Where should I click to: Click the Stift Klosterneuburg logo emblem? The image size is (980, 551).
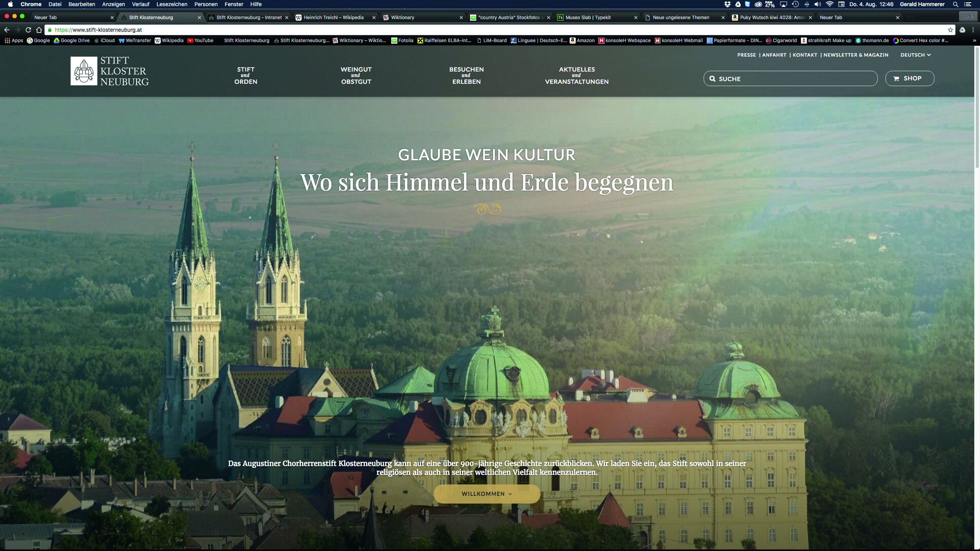84,71
